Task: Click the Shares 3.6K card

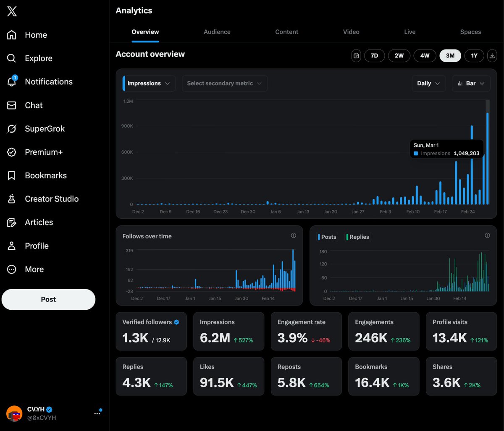Action: pos(461,376)
